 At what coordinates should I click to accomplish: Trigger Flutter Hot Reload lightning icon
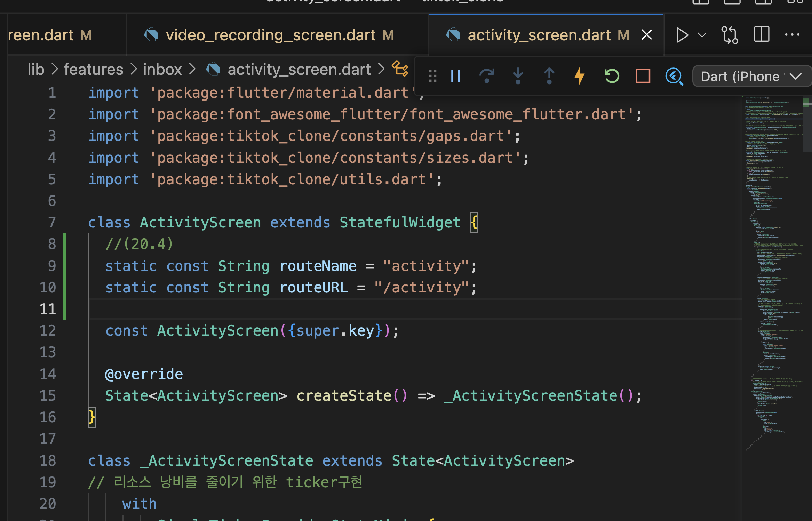580,76
